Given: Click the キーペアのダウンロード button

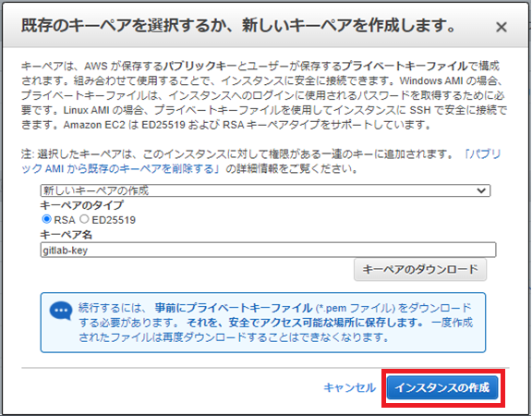Looking at the screenshot, I should (x=420, y=270).
